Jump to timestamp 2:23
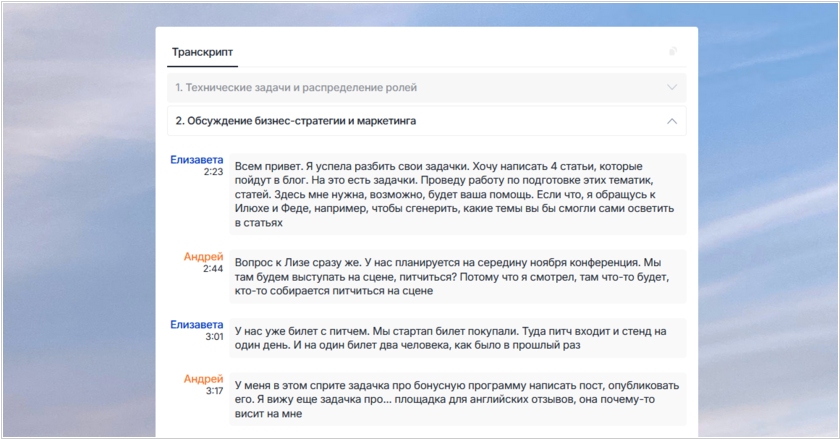The height and width of the screenshot is (439, 840). pos(213,172)
